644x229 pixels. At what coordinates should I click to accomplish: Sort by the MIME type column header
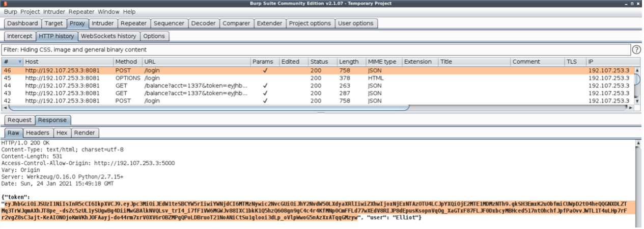tap(383, 62)
